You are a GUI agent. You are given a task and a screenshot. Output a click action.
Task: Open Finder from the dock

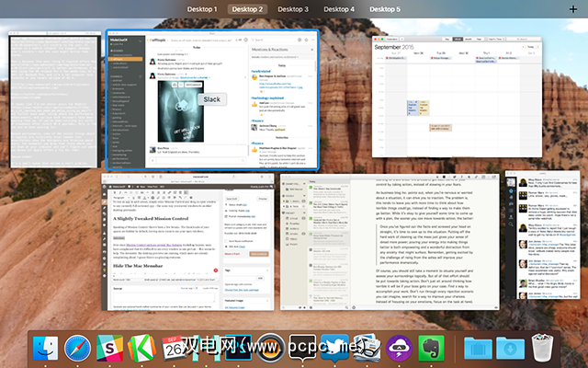pos(46,349)
